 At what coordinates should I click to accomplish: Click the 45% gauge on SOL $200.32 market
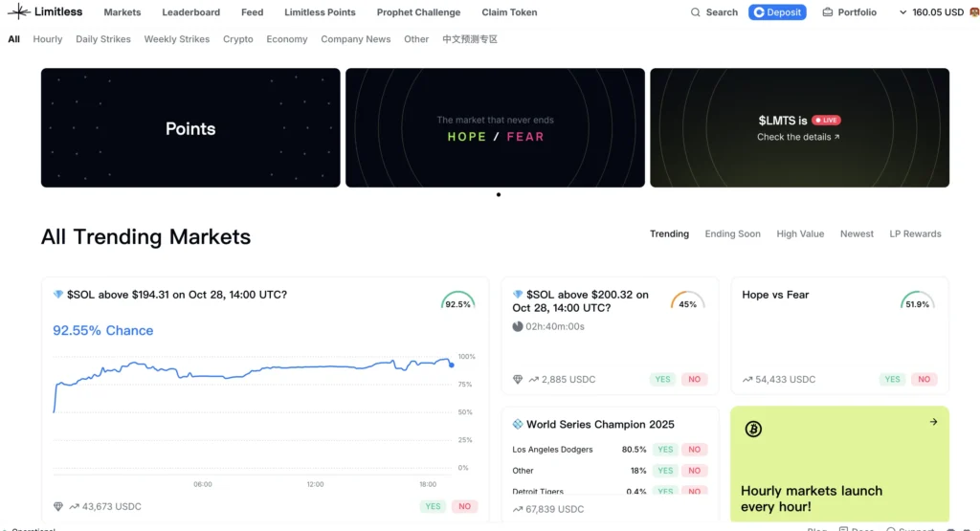(x=687, y=302)
